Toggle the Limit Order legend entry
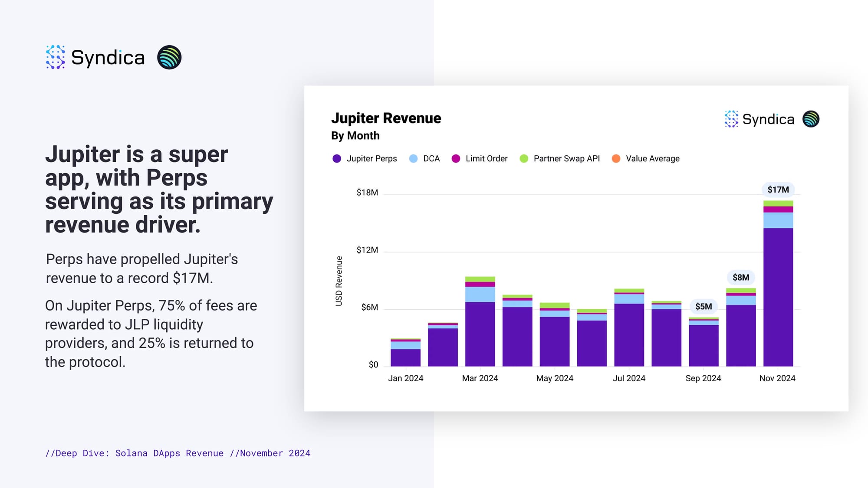Viewport: 868px width, 488px height. [x=486, y=159]
